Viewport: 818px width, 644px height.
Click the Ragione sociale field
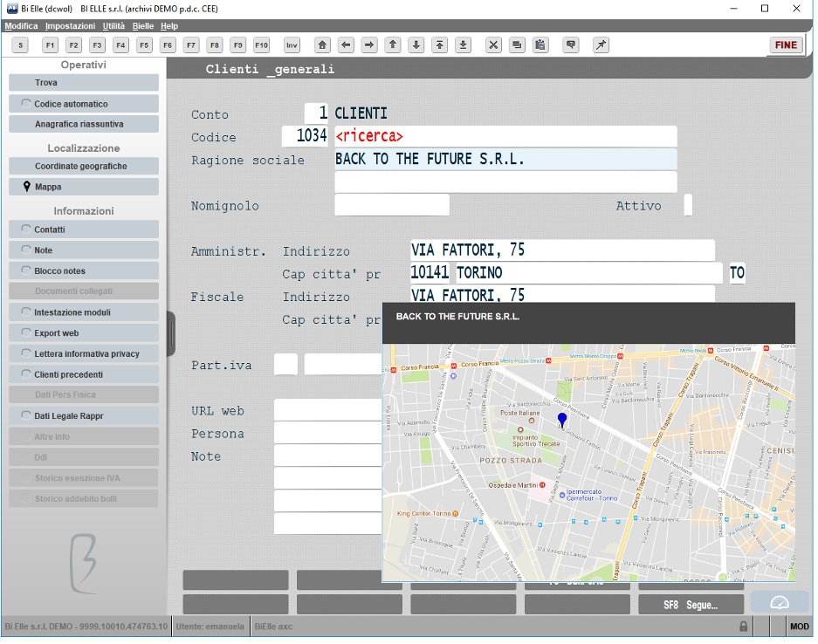(505, 159)
